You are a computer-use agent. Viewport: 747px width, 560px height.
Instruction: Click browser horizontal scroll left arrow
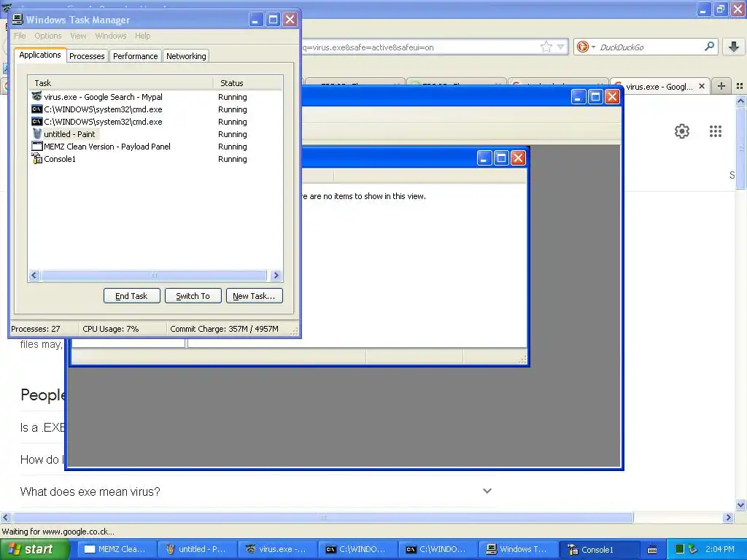tap(5, 517)
